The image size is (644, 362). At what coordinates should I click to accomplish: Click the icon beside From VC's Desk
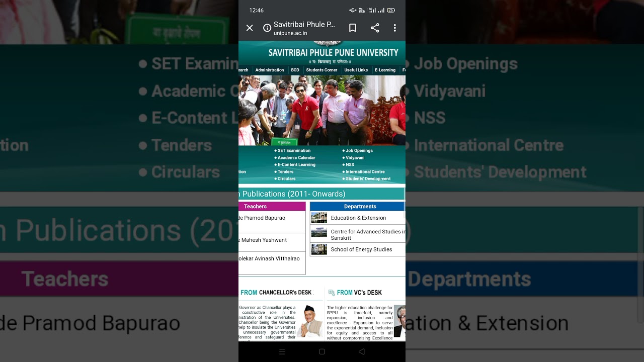click(x=332, y=293)
